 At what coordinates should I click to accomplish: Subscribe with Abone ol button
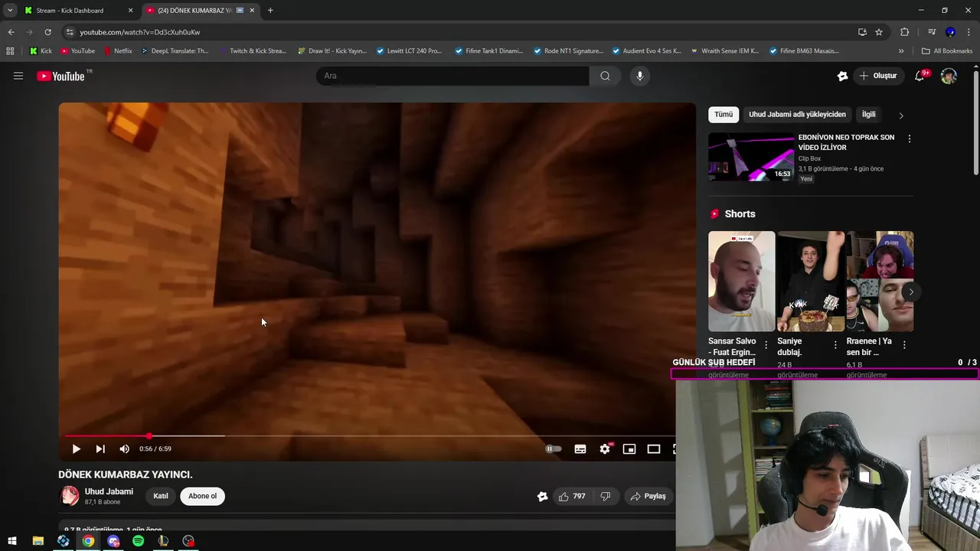tap(202, 496)
